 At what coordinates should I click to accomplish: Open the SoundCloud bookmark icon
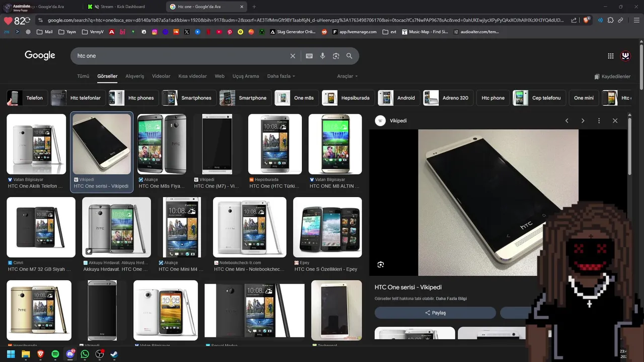pyautogui.click(x=176, y=32)
